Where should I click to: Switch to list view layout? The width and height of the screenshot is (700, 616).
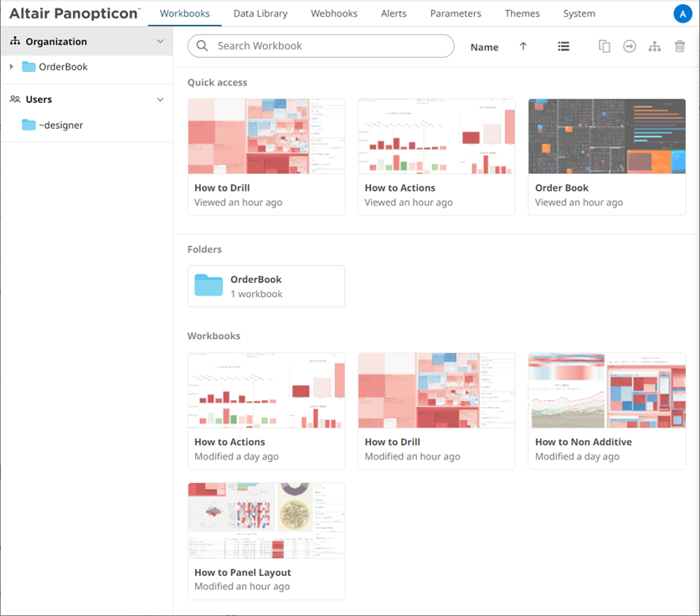[564, 46]
